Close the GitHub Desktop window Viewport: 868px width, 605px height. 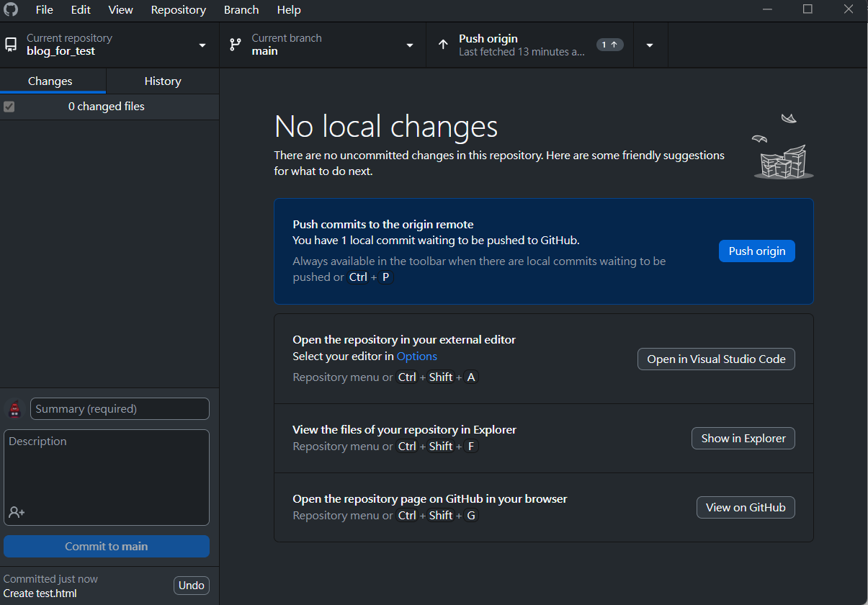point(848,9)
